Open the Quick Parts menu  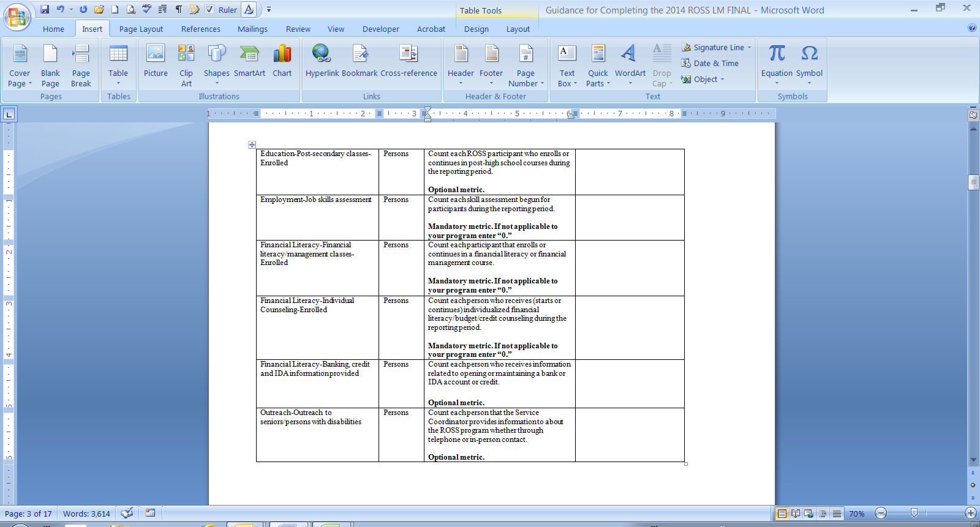coord(598,65)
